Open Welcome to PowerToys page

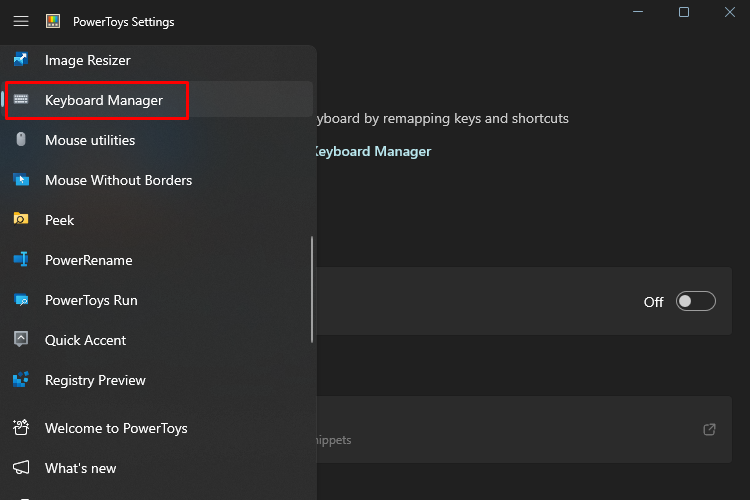(x=158, y=428)
